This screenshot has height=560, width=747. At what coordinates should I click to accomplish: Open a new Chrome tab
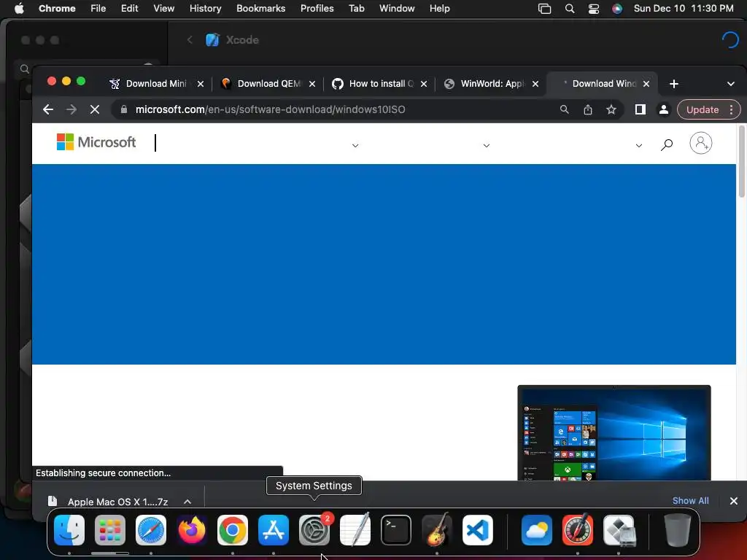(673, 85)
